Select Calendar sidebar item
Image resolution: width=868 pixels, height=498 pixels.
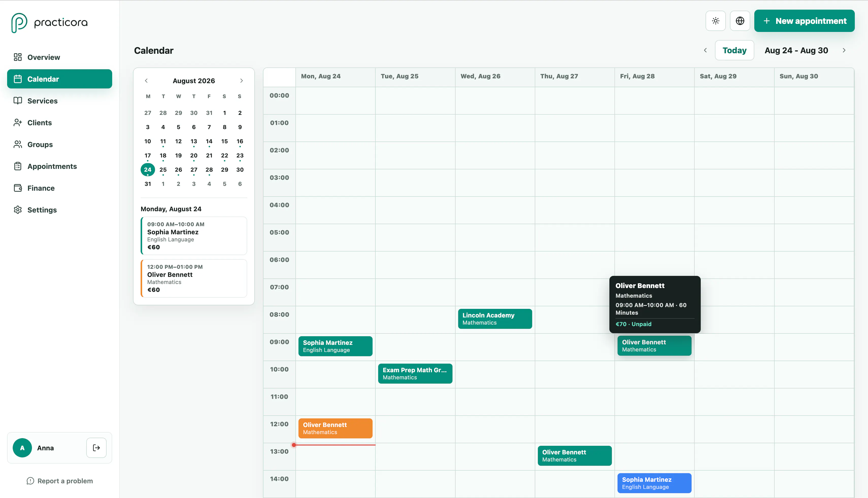coord(60,79)
